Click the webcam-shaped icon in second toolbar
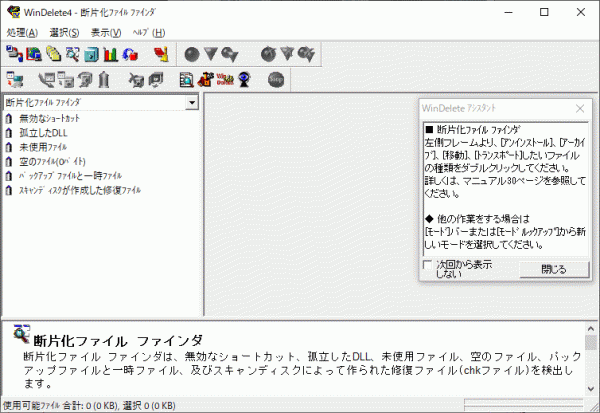This screenshot has width=600, height=413. coord(242,80)
